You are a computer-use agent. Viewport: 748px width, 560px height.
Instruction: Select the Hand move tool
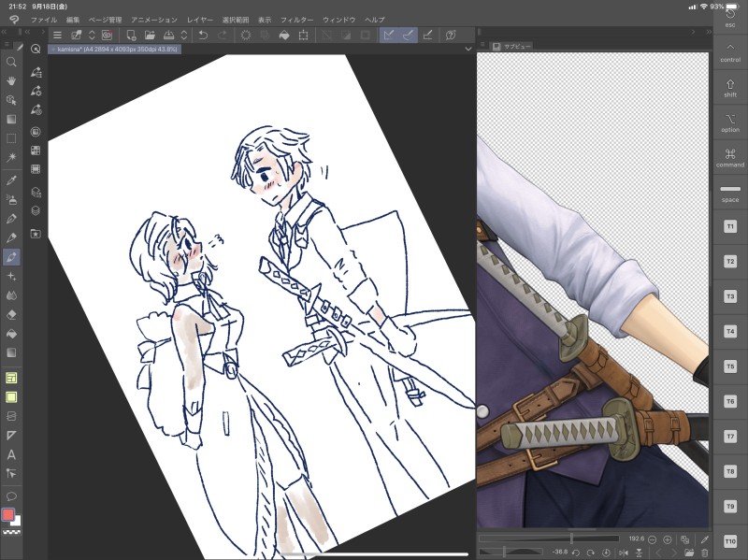coord(11,81)
